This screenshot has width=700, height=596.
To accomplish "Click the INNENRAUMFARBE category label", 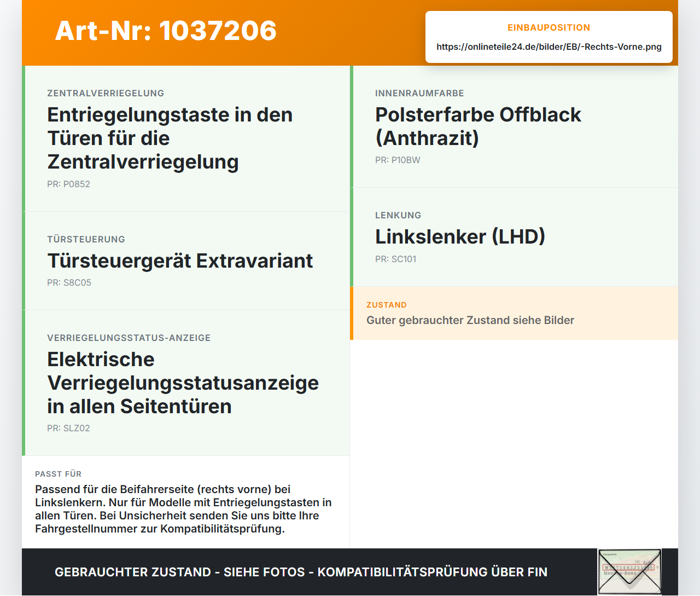I will pos(419,94).
